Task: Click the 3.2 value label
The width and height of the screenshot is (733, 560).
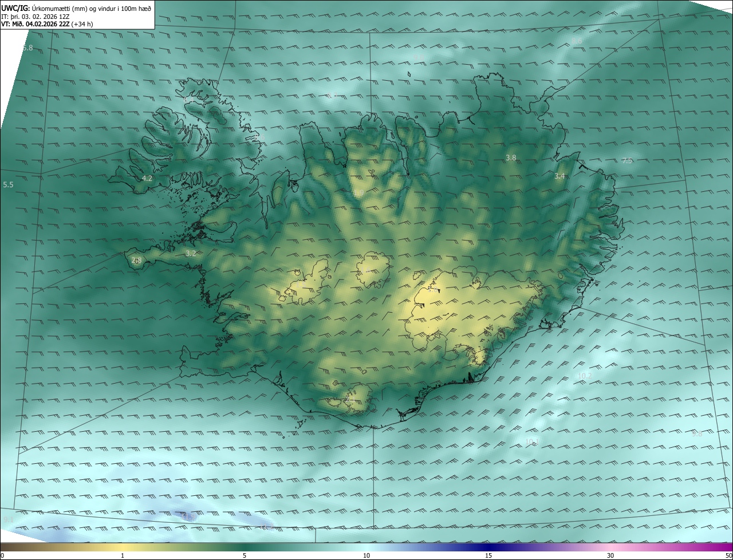Action: coord(191,253)
